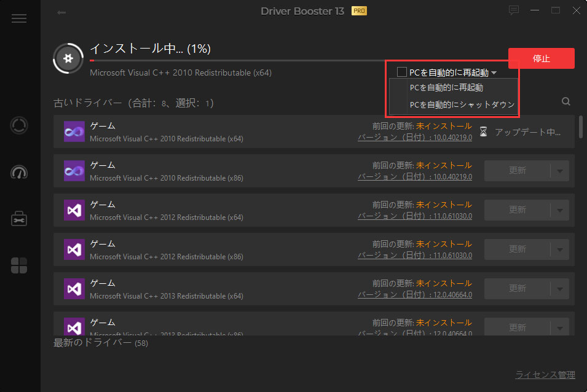Click the Visual C++ 2012 (x64) icon

click(74, 210)
